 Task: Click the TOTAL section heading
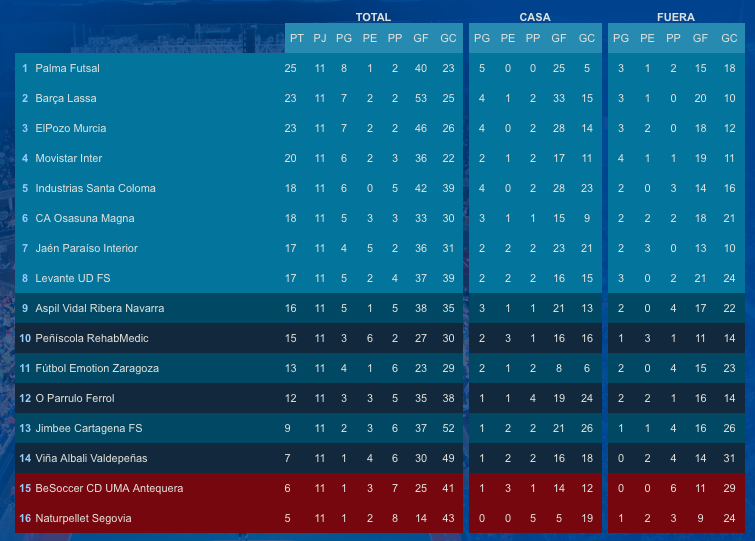[373, 17]
